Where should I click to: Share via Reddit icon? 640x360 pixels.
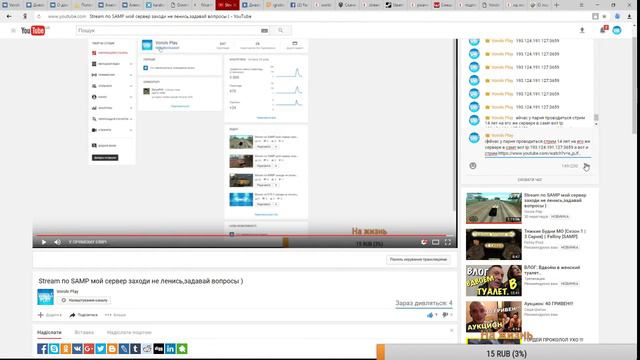pyautogui.click(x=147, y=349)
